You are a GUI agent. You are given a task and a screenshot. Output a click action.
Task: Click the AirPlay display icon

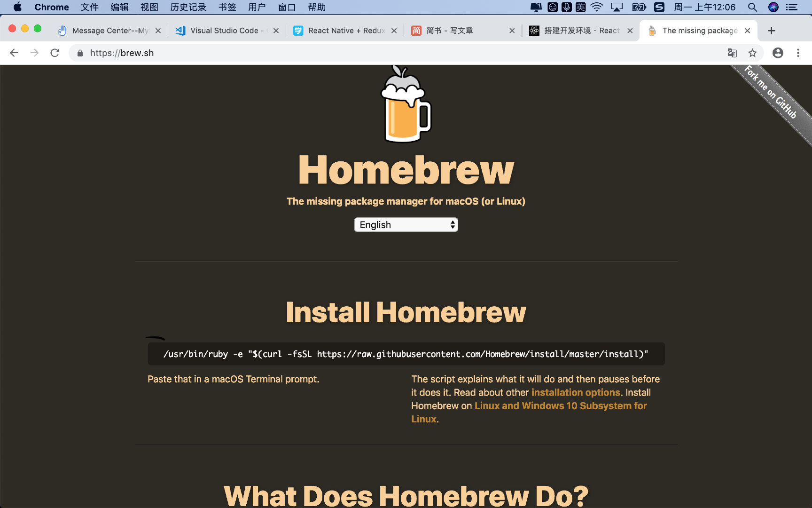[617, 7]
